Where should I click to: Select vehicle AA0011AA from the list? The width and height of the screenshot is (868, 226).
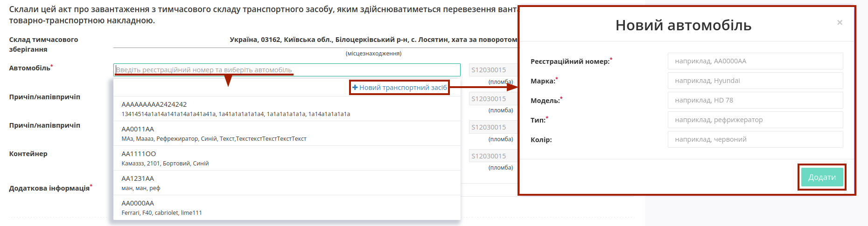(287, 134)
